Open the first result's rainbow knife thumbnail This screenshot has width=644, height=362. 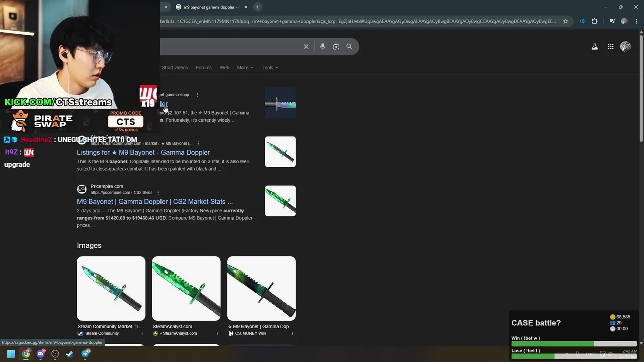pyautogui.click(x=280, y=104)
